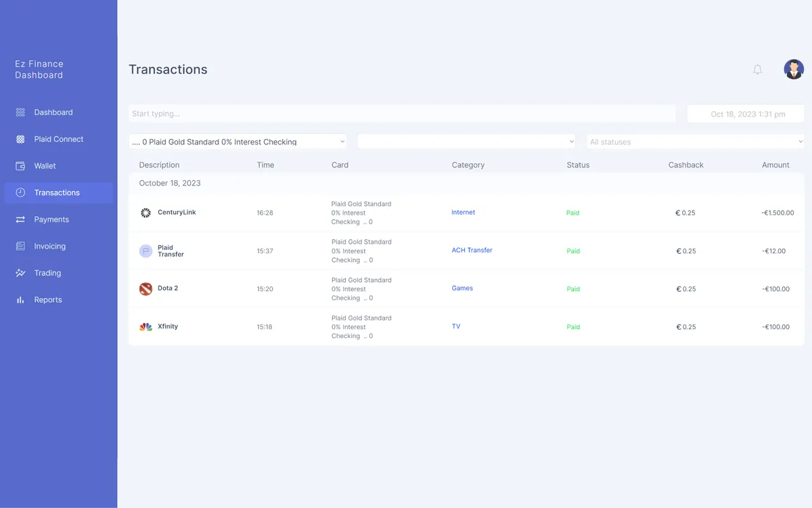Viewport: 812px width, 508px height.
Task: Click the Paid status in Plaid Transfer row
Action: (x=573, y=251)
